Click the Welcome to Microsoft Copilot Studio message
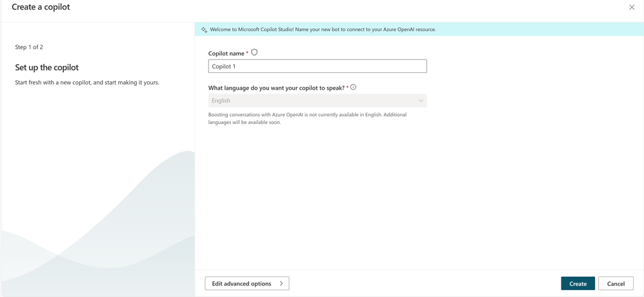This screenshot has height=297, width=644. pyautogui.click(x=323, y=30)
